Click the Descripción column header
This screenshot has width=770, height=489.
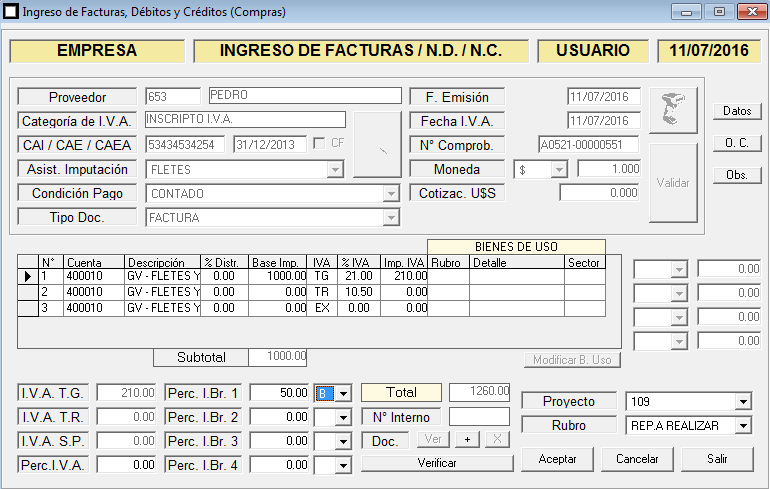(163, 262)
